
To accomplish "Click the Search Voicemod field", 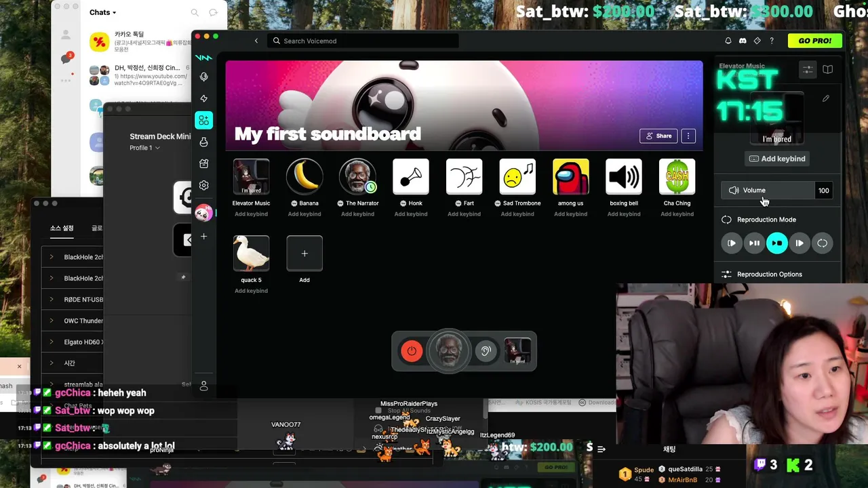I will [363, 41].
